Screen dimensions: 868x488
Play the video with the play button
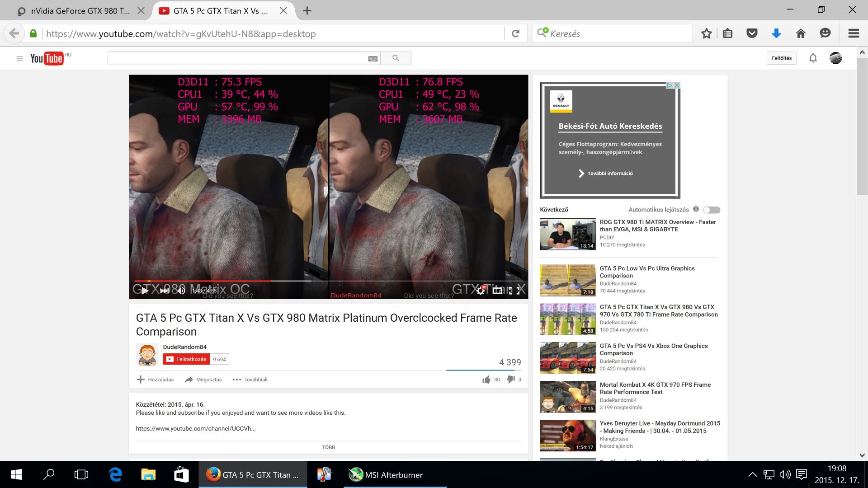(145, 291)
